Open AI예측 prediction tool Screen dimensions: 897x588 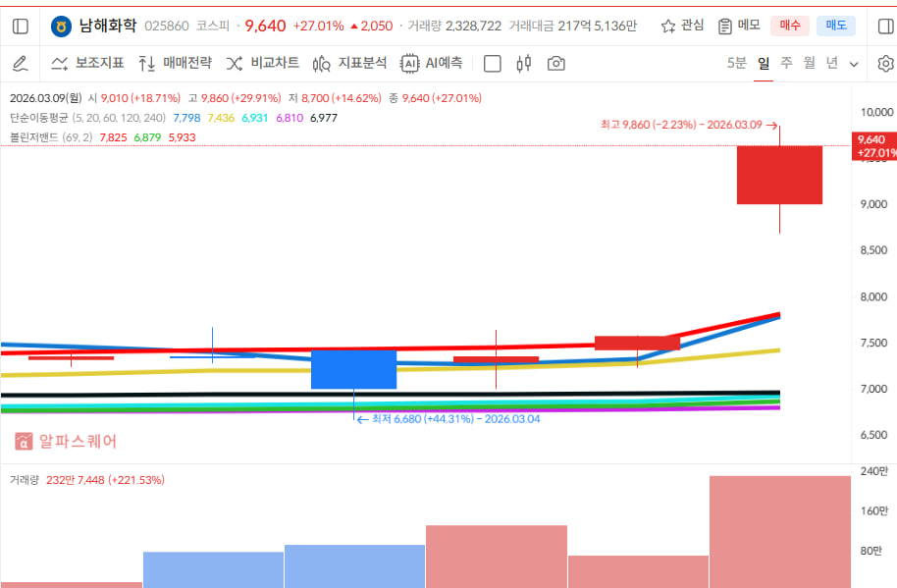(432, 64)
